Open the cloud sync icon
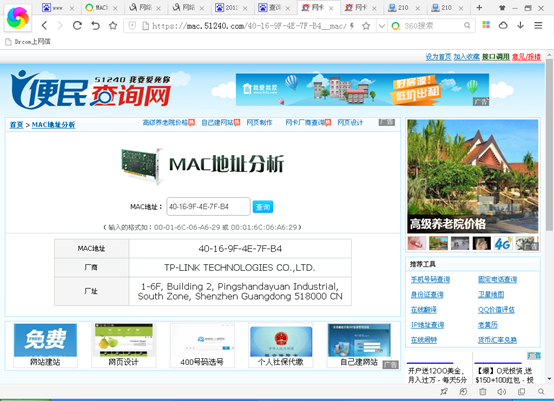Image resolution: width=554 pixels, height=401 pixels. point(503,25)
